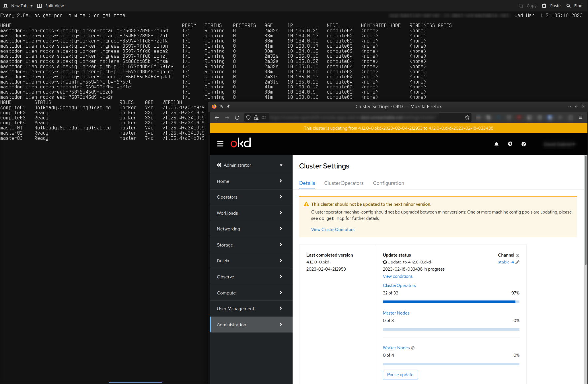
Task: Click the Firefox forward arrow
Action: (227, 117)
